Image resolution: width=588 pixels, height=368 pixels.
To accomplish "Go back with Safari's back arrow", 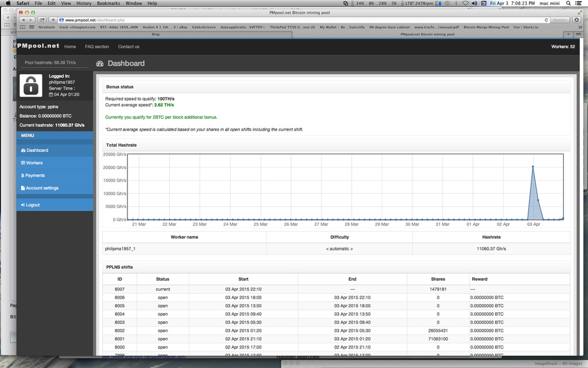I will (24, 20).
